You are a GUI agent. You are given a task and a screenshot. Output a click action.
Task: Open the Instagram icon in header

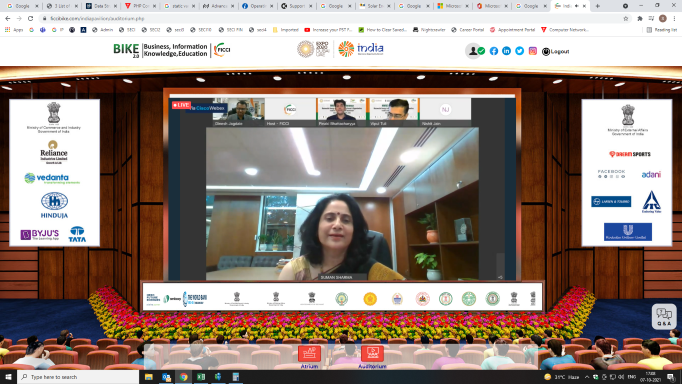(x=532, y=51)
